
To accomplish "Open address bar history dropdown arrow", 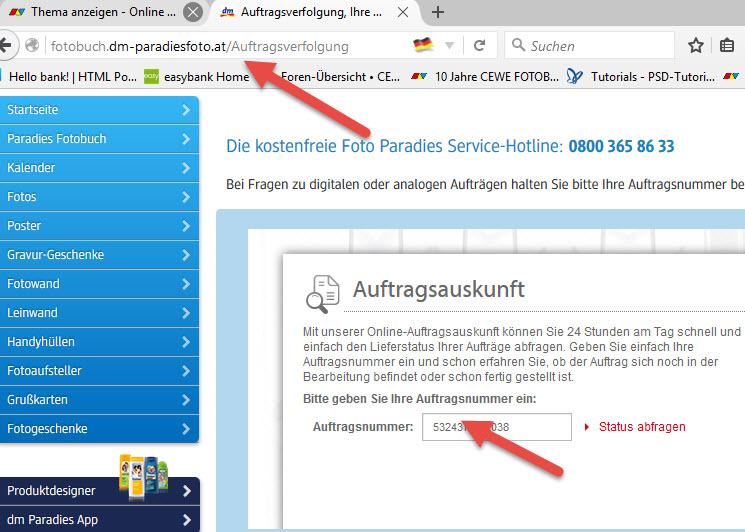I will click(449, 46).
